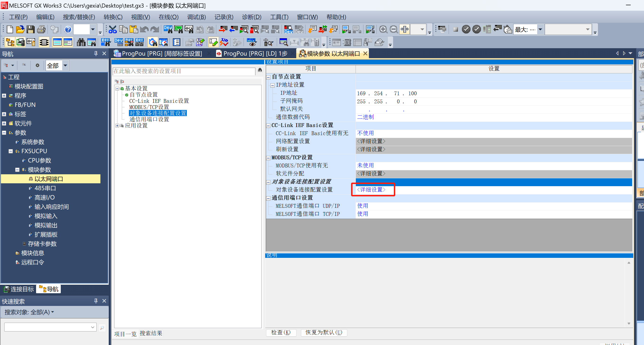Open the zoom percentage dropdown
This screenshot has width=644, height=345.
(x=422, y=29)
